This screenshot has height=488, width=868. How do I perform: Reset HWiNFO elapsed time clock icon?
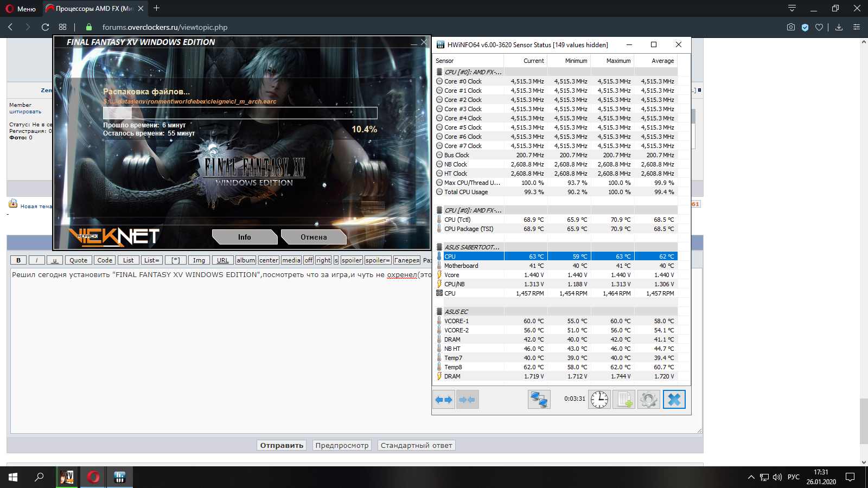click(599, 400)
